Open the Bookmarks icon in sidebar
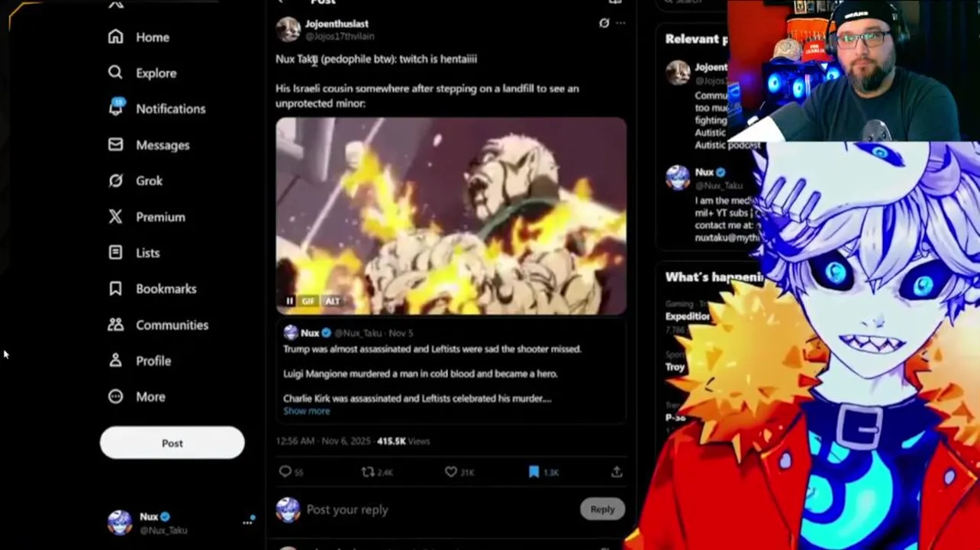Viewport: 980px width, 550px height. [115, 289]
